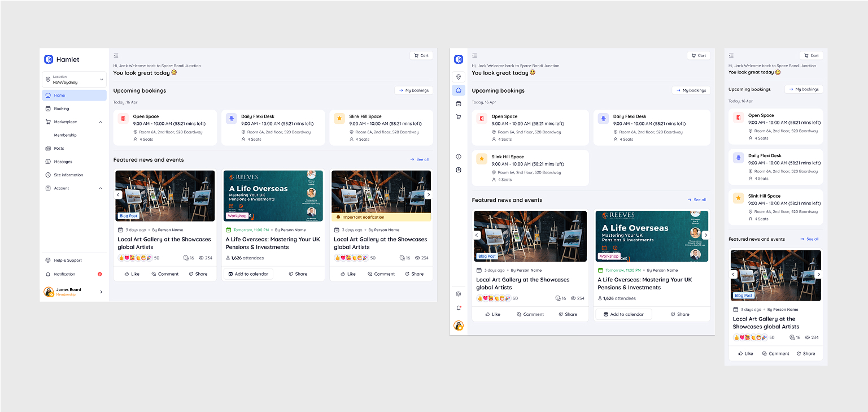Viewport: 868px width, 412px height.
Task: Toggle the heart reaction on the gallery post
Action: 127,258
